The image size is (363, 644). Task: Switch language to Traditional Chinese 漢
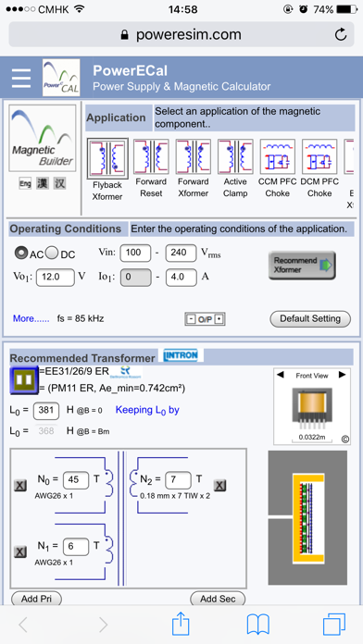(x=43, y=183)
